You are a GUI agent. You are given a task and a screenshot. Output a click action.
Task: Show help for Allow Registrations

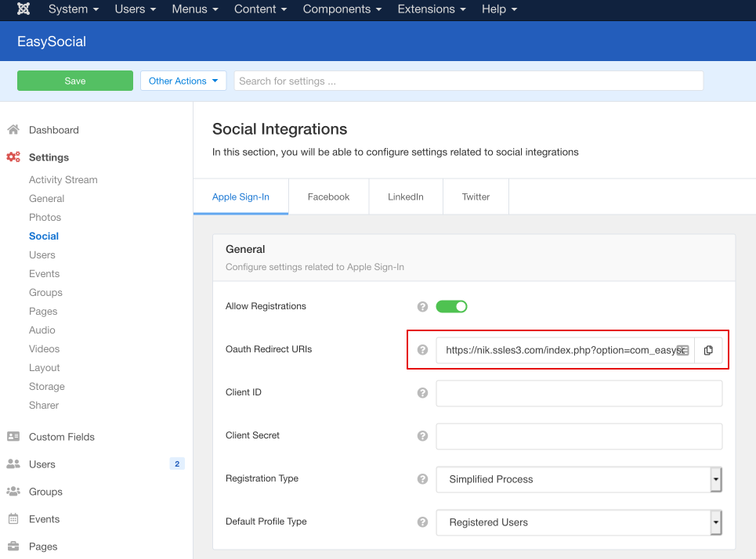pyautogui.click(x=422, y=306)
